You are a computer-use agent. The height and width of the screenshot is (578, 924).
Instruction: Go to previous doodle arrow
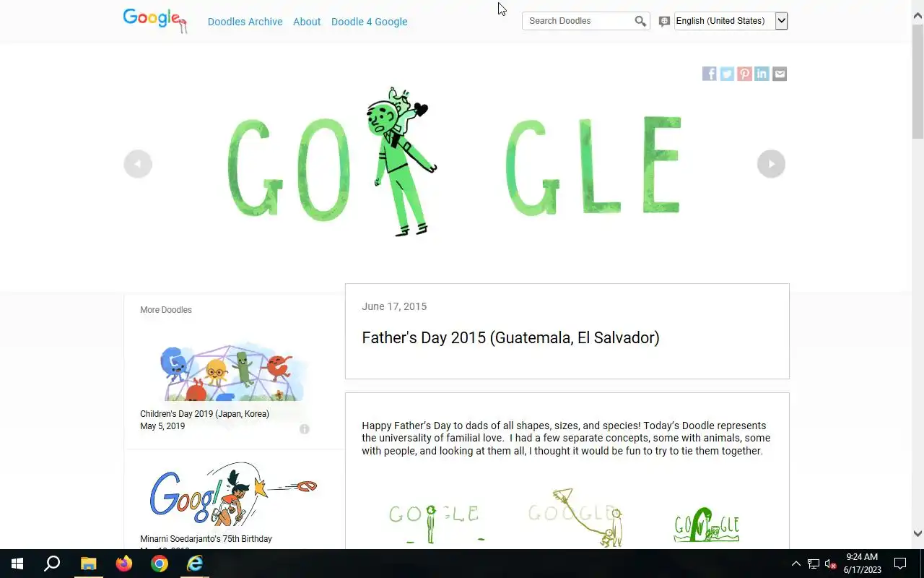tap(138, 163)
